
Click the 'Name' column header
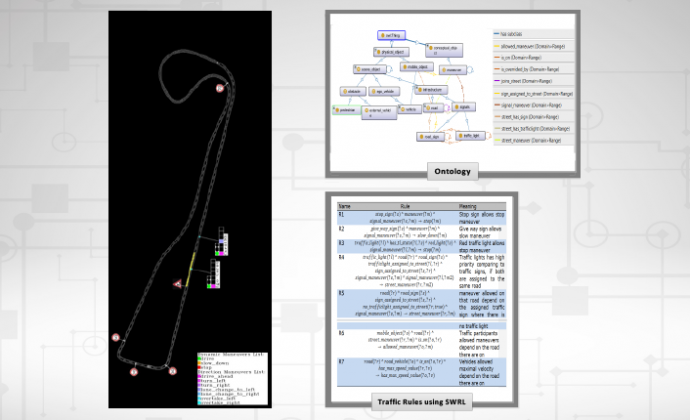pyautogui.click(x=345, y=206)
